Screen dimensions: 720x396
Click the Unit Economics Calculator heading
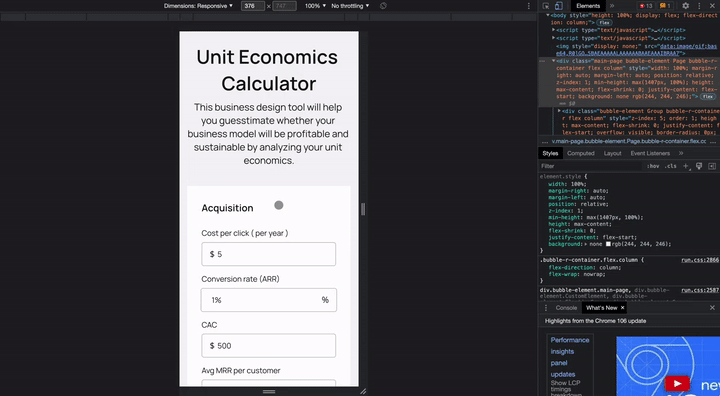pyautogui.click(x=268, y=70)
